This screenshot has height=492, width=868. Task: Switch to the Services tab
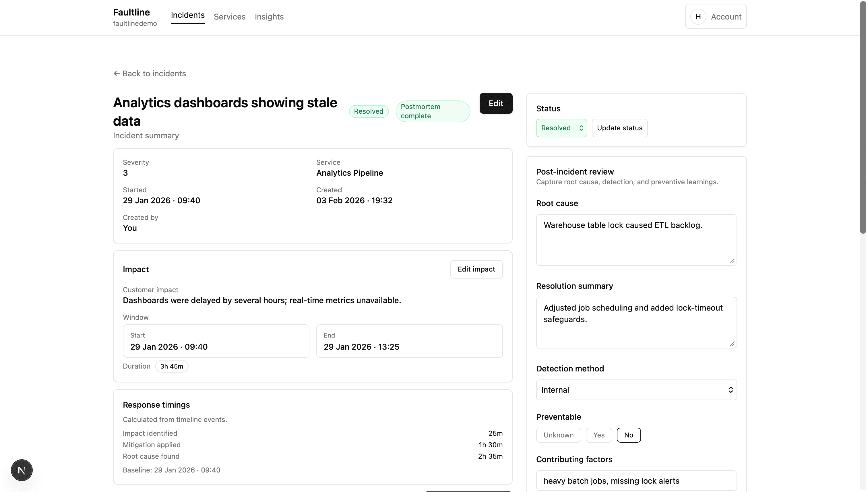[x=229, y=17]
